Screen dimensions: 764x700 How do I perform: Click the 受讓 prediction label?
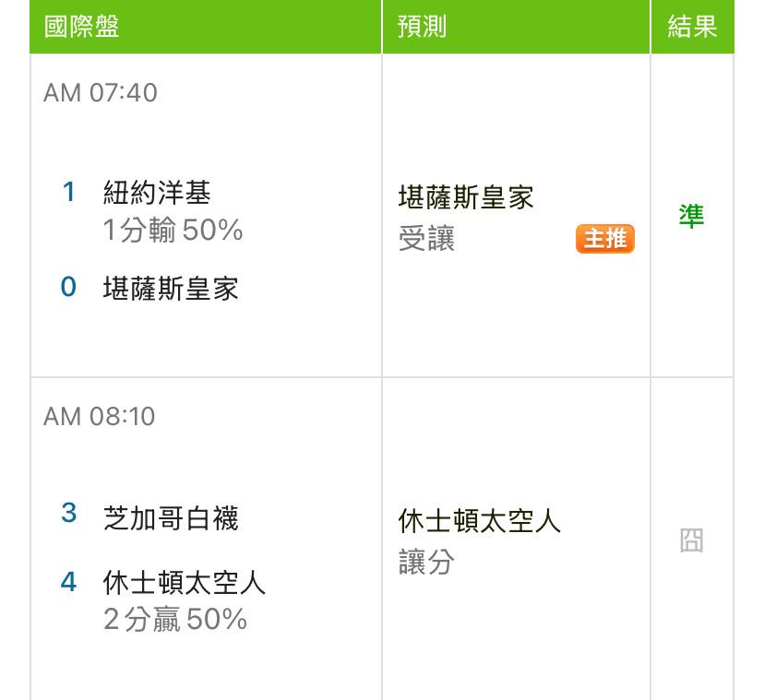pyautogui.click(x=426, y=239)
